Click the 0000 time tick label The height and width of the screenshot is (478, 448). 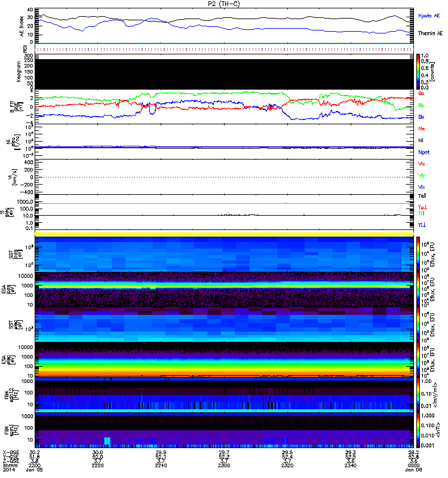[413, 465]
